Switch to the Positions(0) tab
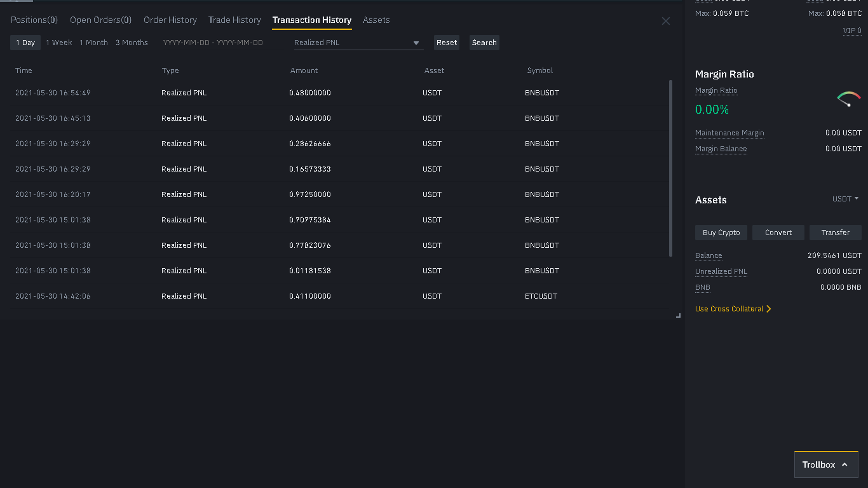Viewport: 868px width, 488px height. [34, 20]
